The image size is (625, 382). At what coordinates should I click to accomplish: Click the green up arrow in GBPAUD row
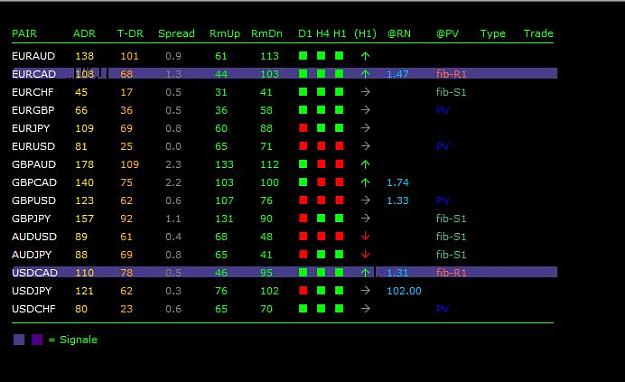coord(365,164)
